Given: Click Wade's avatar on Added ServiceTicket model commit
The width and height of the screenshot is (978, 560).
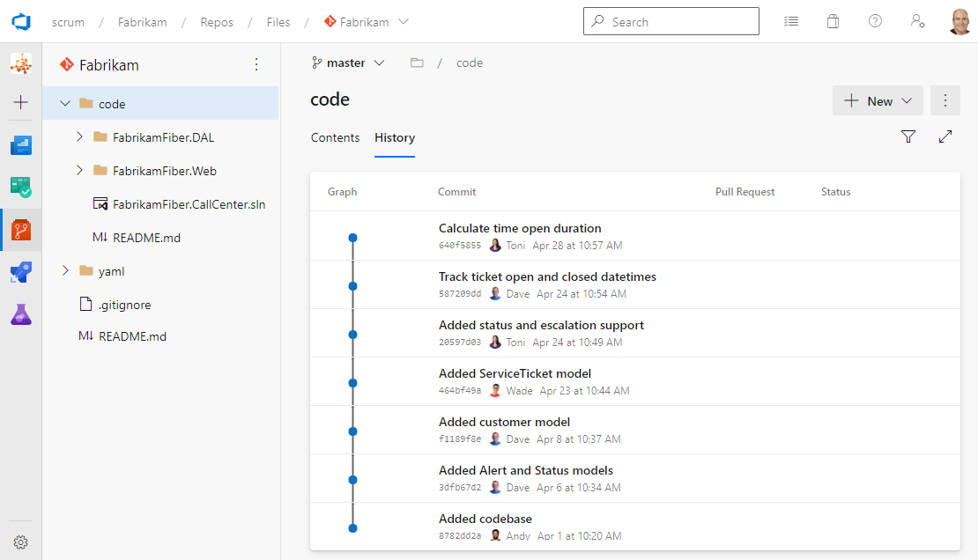Looking at the screenshot, I should click(495, 390).
